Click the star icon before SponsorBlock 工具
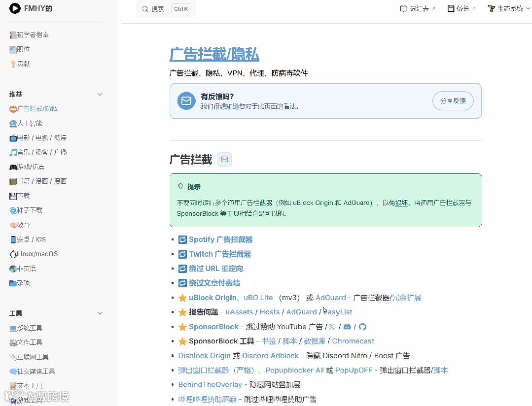This screenshot has width=532, height=406. click(182, 341)
